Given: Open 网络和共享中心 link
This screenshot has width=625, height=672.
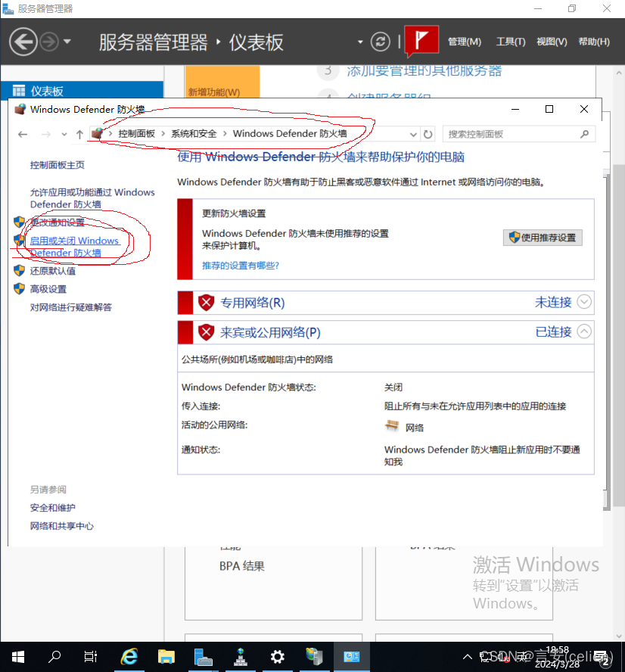Looking at the screenshot, I should click(x=62, y=526).
